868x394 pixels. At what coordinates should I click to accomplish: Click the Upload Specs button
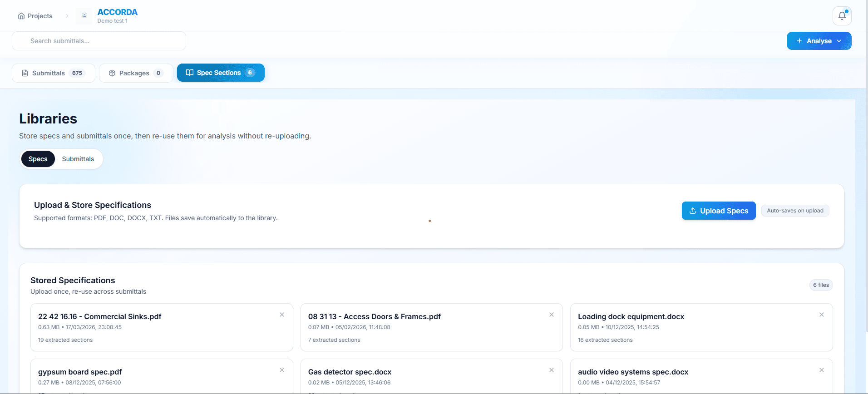pos(719,211)
